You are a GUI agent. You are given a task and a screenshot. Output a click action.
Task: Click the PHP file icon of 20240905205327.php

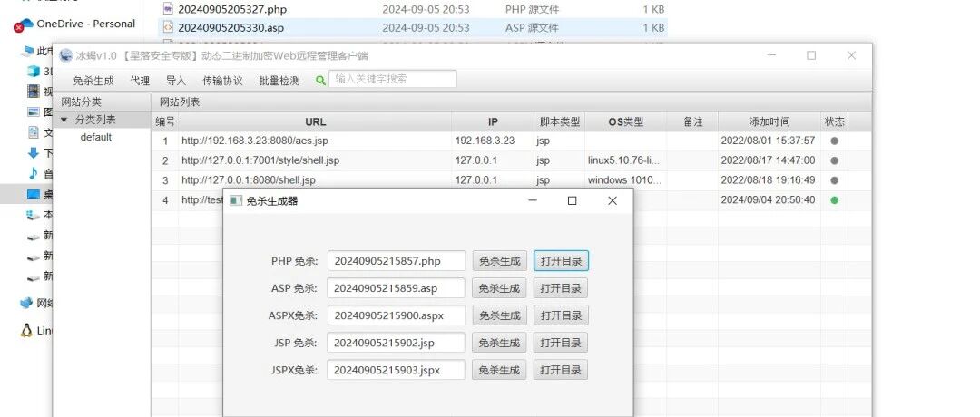(x=168, y=9)
